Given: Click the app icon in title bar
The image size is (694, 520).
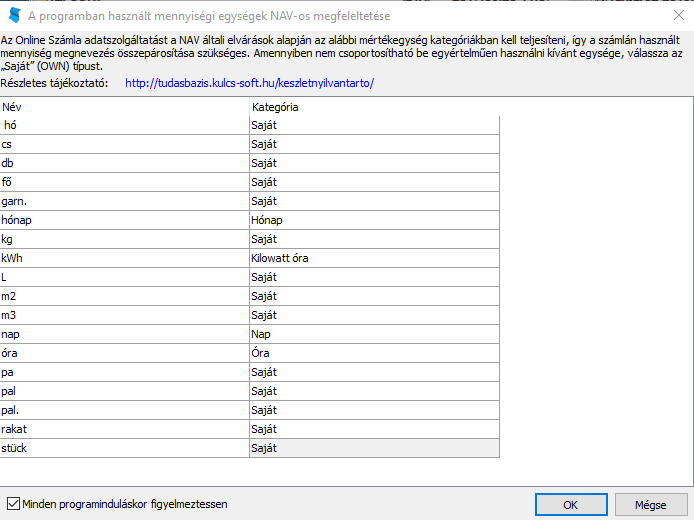Looking at the screenshot, I should (x=14, y=15).
